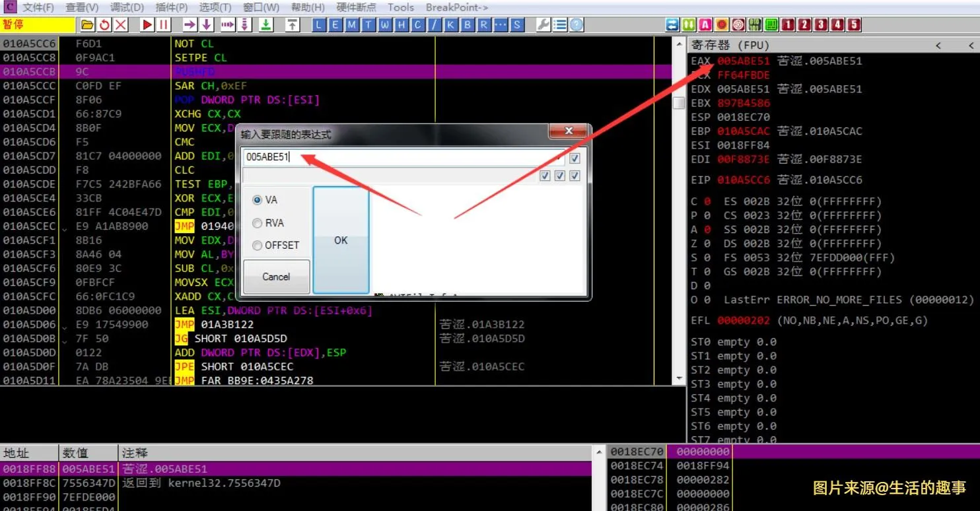Screen dimensions: 980x511
Task: Toggle the checkbox beside the expression field
Action: (575, 158)
